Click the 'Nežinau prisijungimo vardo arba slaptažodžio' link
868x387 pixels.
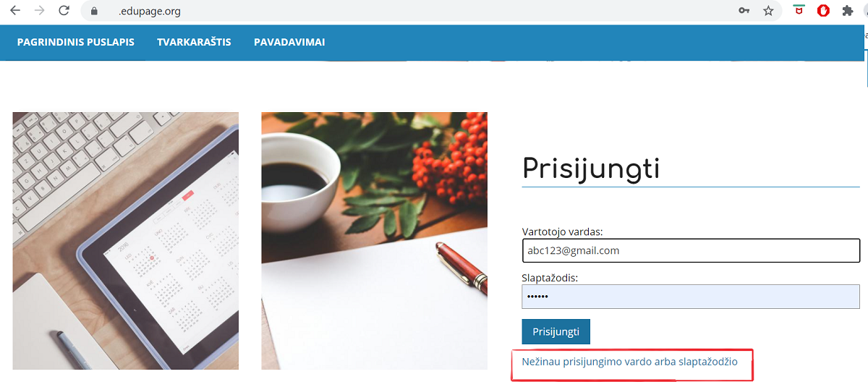click(x=629, y=361)
